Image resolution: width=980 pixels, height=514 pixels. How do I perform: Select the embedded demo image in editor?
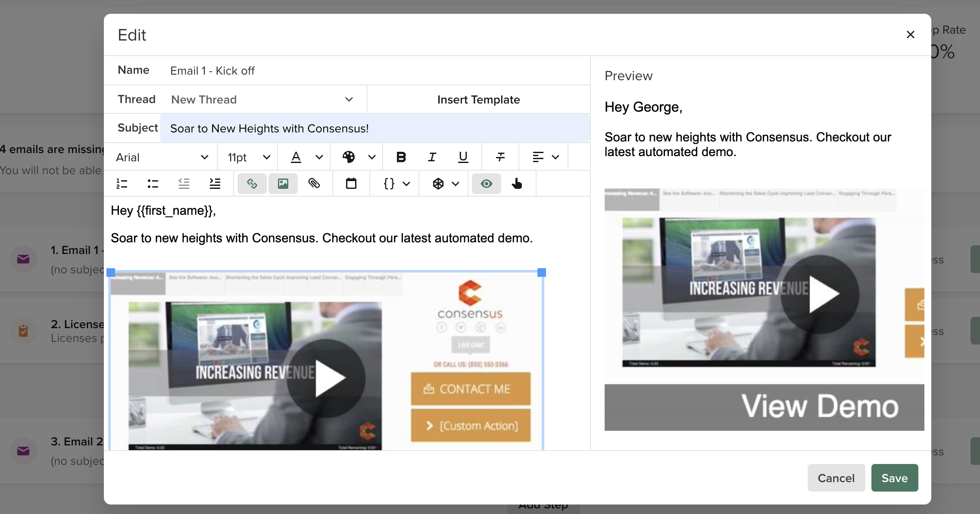coord(326,361)
